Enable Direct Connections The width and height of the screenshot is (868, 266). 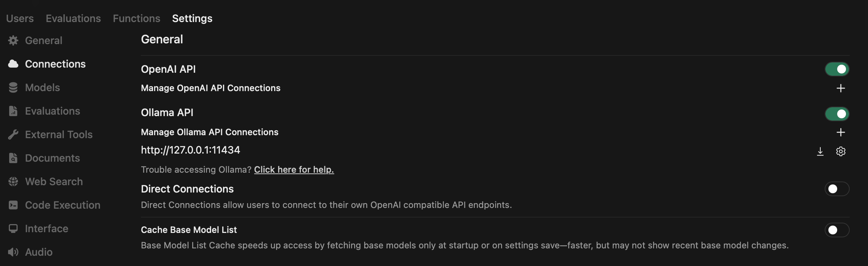tap(836, 189)
